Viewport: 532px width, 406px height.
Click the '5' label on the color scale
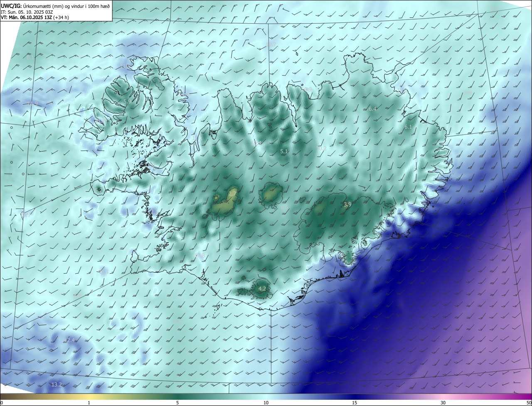(x=177, y=403)
